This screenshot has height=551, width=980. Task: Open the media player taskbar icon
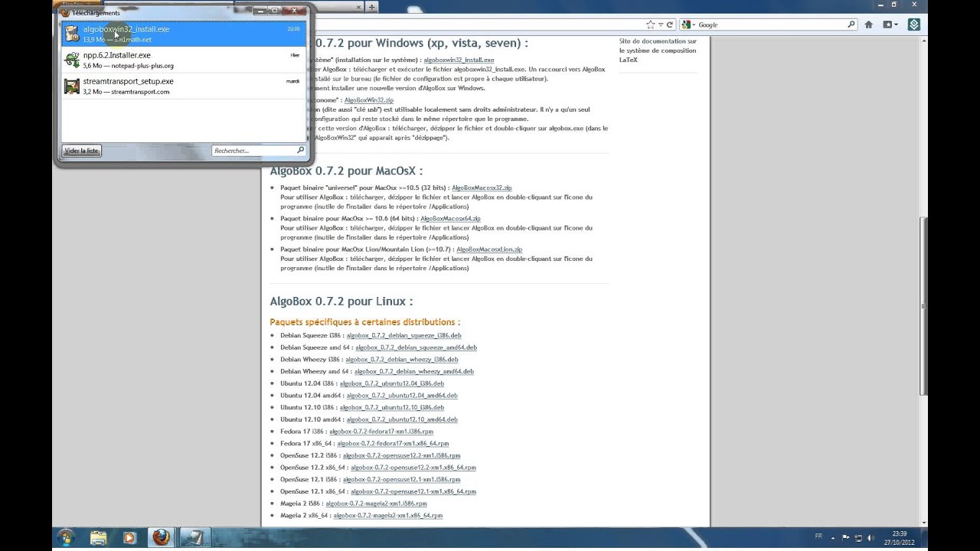pyautogui.click(x=129, y=538)
